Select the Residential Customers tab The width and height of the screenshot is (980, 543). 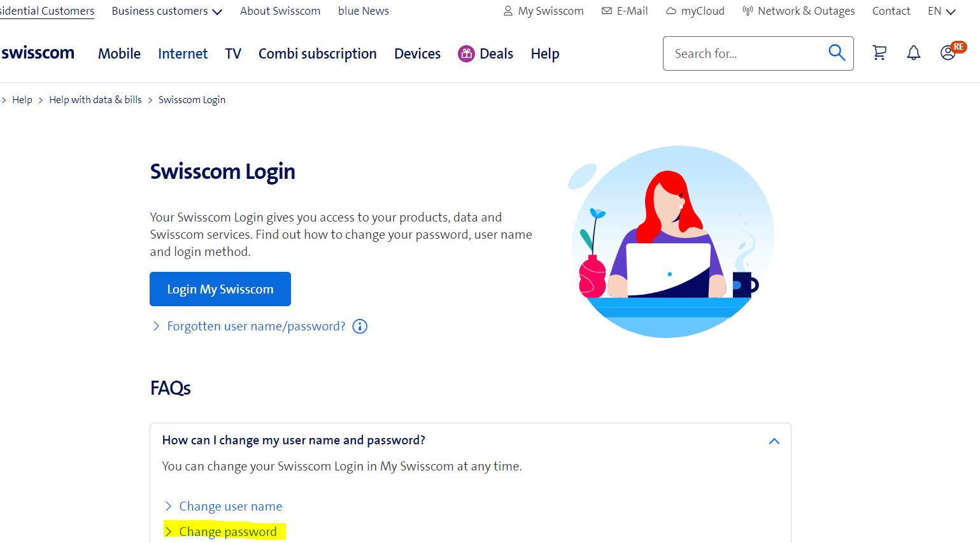point(47,11)
